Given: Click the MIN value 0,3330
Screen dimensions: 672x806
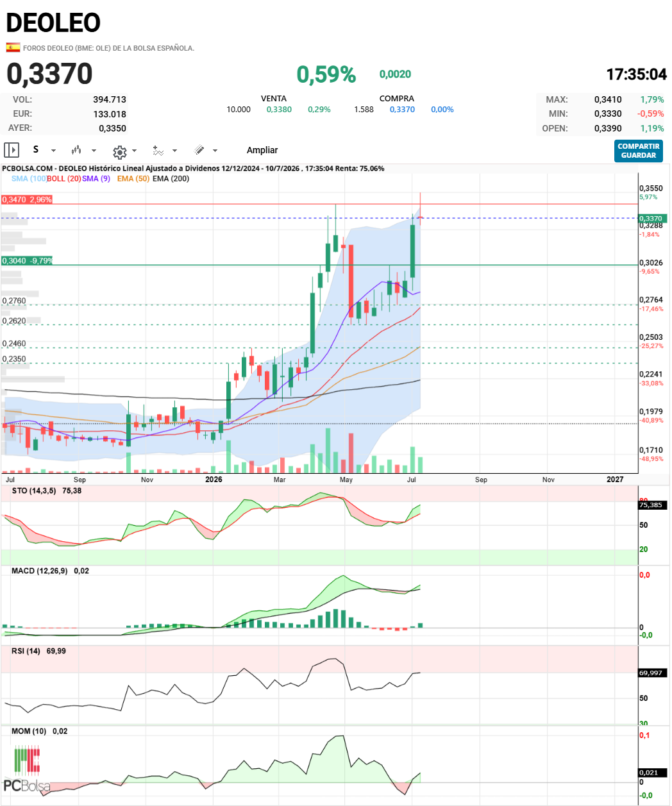Looking at the screenshot, I should click(608, 113).
